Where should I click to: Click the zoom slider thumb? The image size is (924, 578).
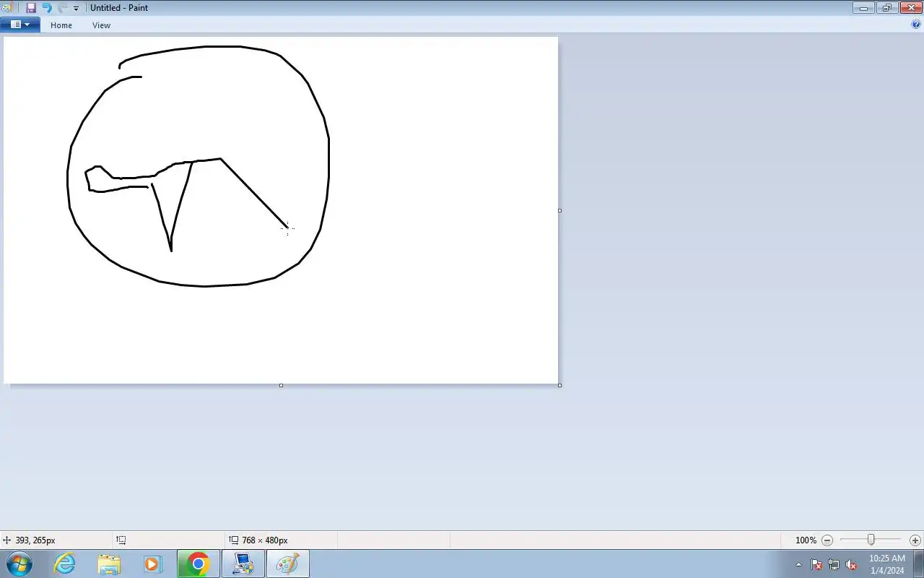pyautogui.click(x=871, y=540)
